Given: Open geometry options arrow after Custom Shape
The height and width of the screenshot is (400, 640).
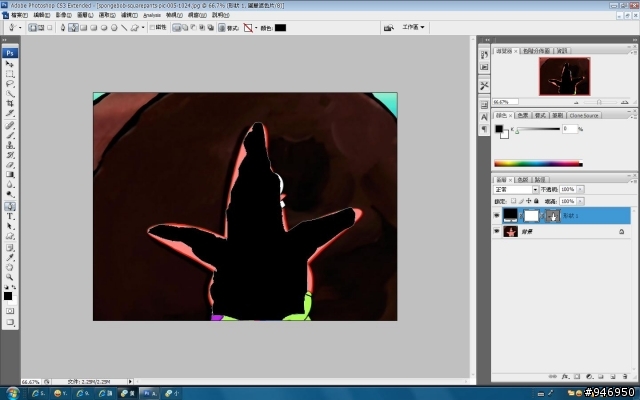Looking at the screenshot, I should click(143, 28).
